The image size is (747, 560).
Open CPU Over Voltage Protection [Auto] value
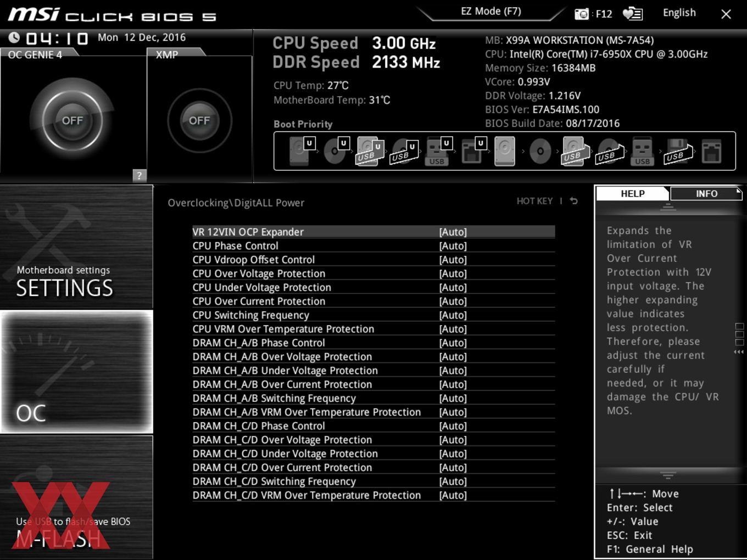pos(453,273)
